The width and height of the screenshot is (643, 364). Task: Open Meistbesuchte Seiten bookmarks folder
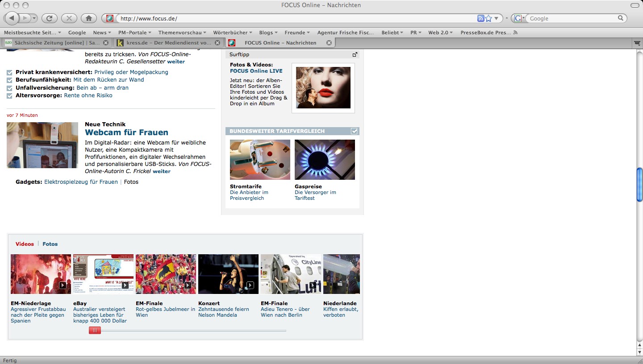(33, 33)
